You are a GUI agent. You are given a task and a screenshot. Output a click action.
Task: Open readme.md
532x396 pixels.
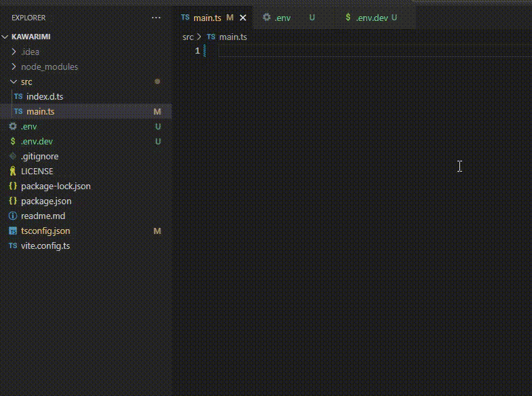85,216
